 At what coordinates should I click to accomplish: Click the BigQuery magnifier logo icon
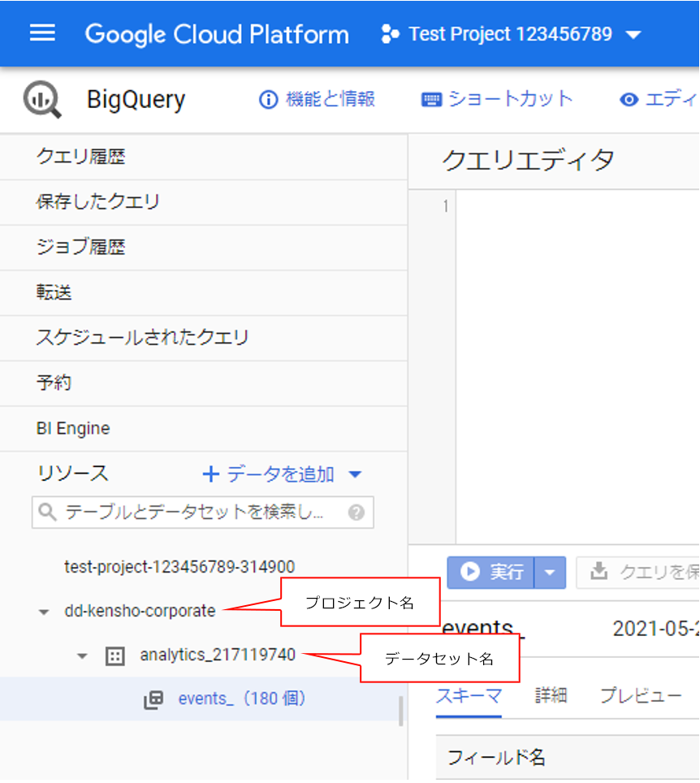pos(41,100)
